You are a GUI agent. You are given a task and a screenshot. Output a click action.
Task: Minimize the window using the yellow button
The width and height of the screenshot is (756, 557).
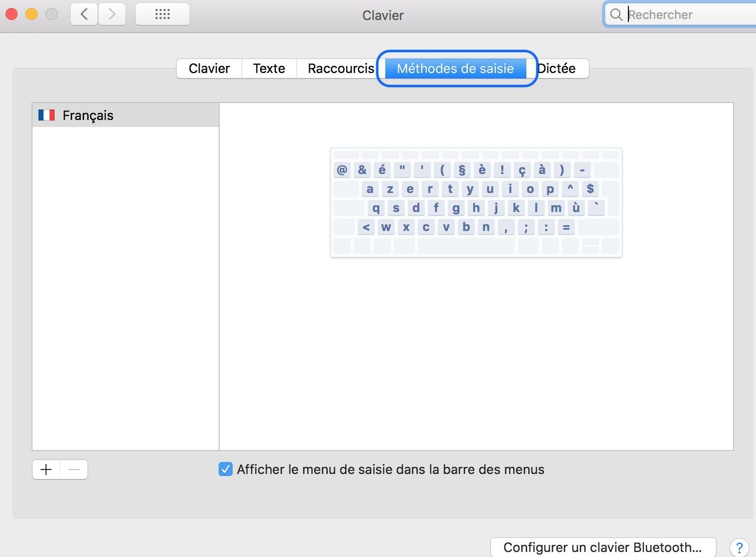(32, 14)
